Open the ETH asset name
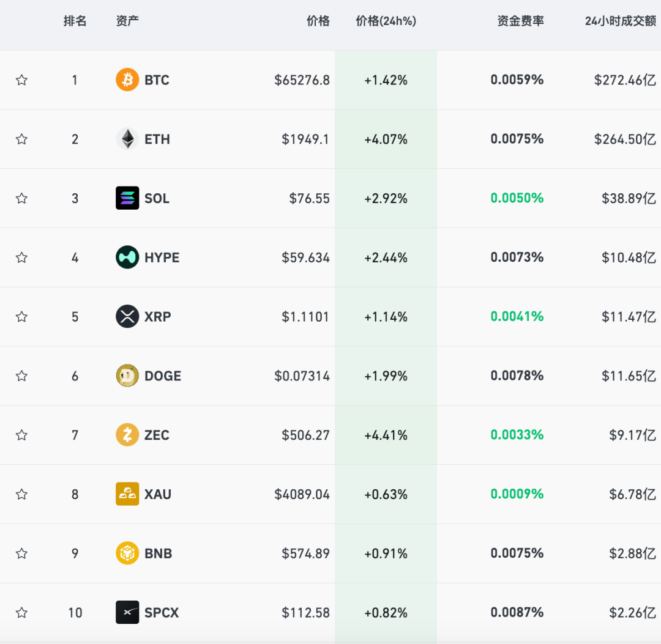The height and width of the screenshot is (644, 661). tap(157, 139)
